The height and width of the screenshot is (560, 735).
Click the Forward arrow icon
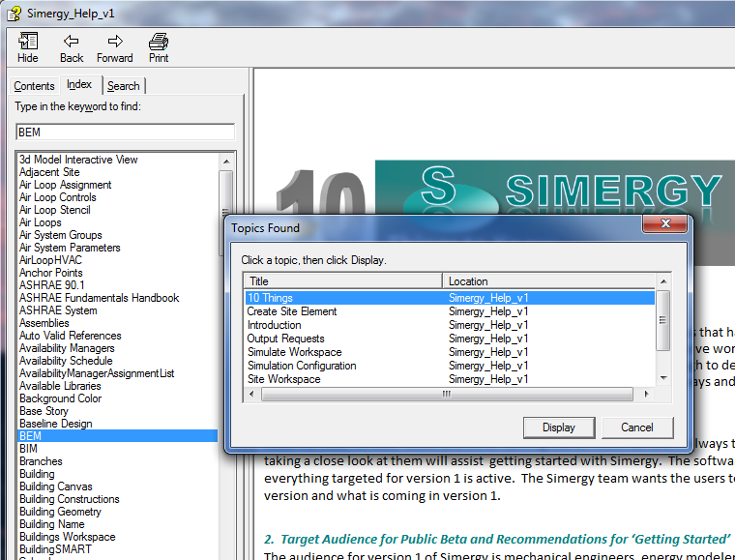click(115, 41)
